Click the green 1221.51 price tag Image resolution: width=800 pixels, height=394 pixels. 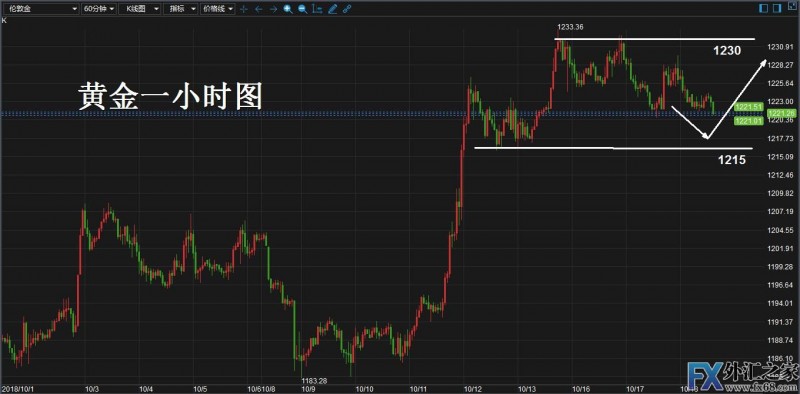coord(748,107)
